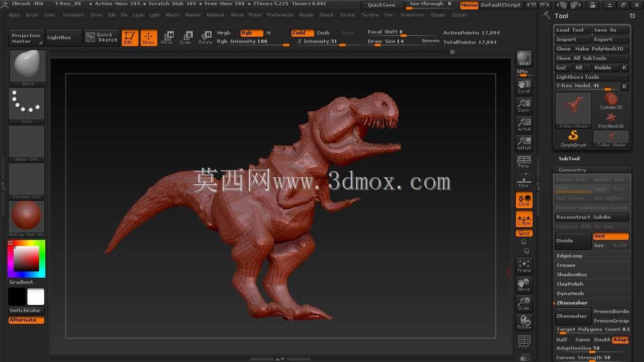The image size is (644, 362).
Task: Select Scale transform in top shelf
Action: [x=186, y=38]
